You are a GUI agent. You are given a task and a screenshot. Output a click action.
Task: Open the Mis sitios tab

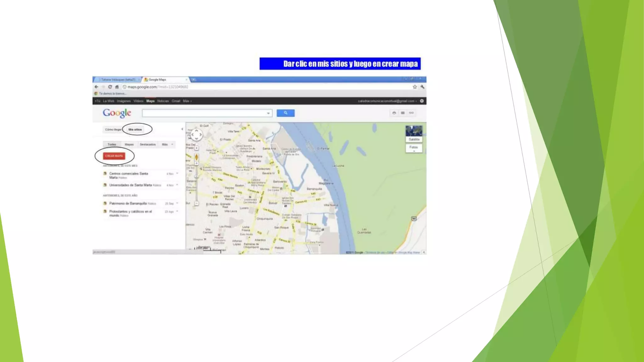coord(135,129)
